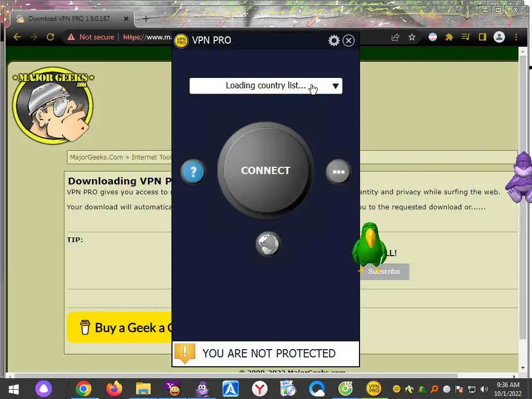Click YOU ARE NOT PROTECTED status text
The height and width of the screenshot is (399, 532).
[x=269, y=353]
